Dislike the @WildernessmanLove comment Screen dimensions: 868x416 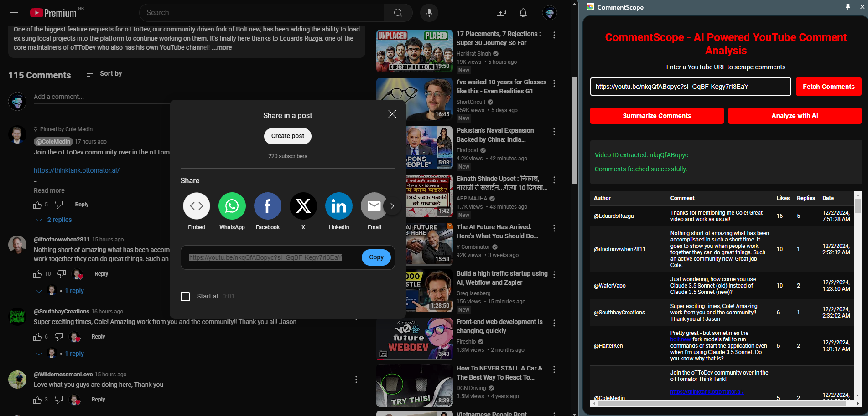[59, 400]
